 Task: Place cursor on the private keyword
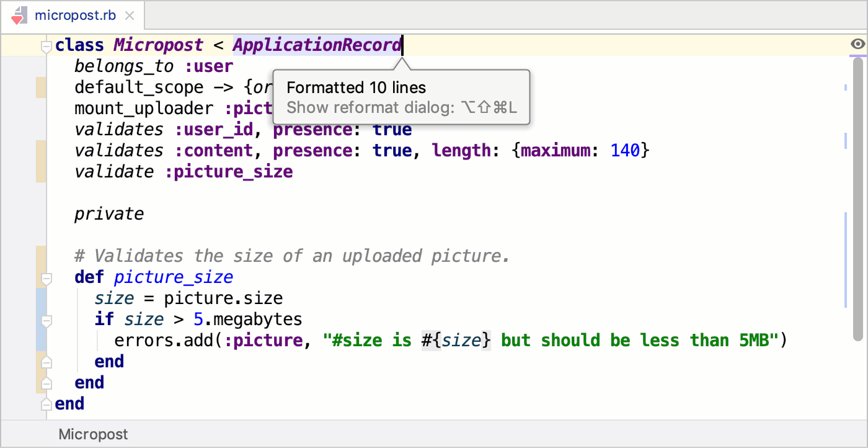(x=109, y=214)
